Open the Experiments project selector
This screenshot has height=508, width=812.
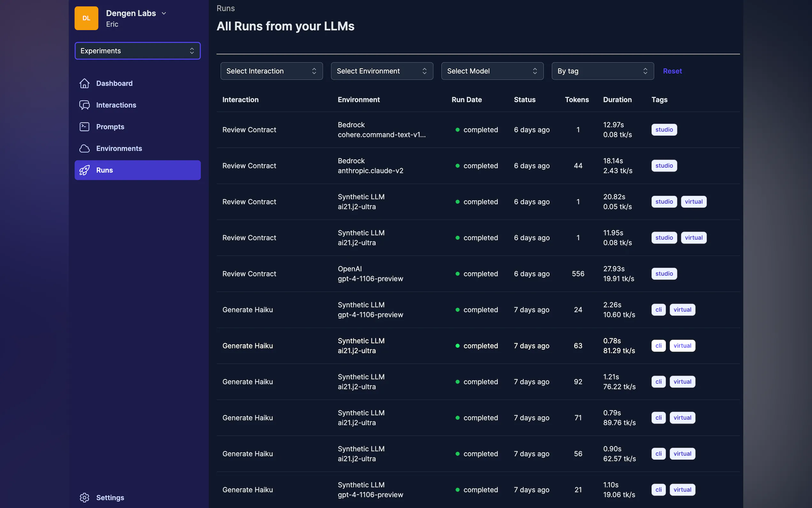click(137, 51)
